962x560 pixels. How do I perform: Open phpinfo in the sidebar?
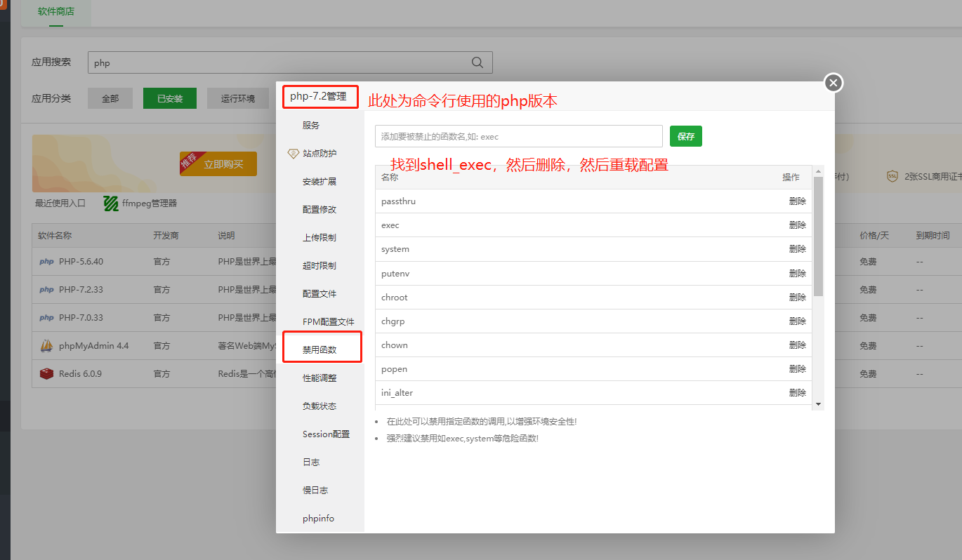[x=318, y=519]
